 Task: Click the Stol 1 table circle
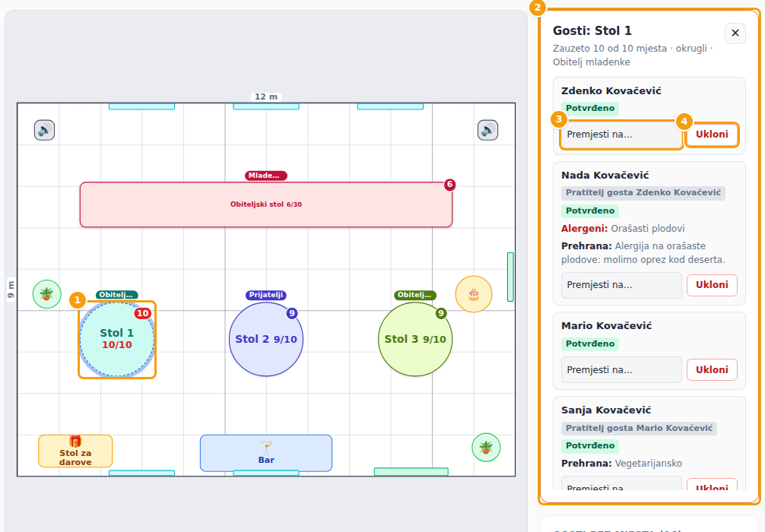[x=117, y=340]
